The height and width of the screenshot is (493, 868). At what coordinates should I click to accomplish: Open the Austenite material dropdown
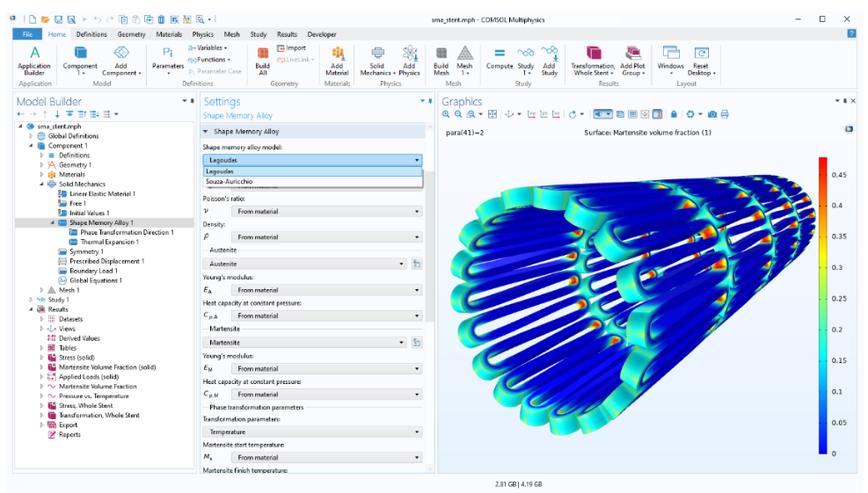pyautogui.click(x=305, y=264)
